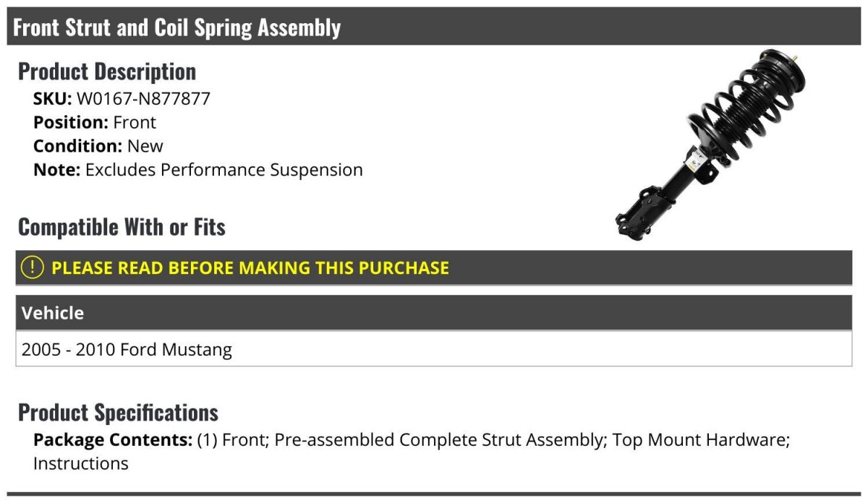Click the Condition: New line
This screenshot has width=868, height=503.
pos(98,146)
